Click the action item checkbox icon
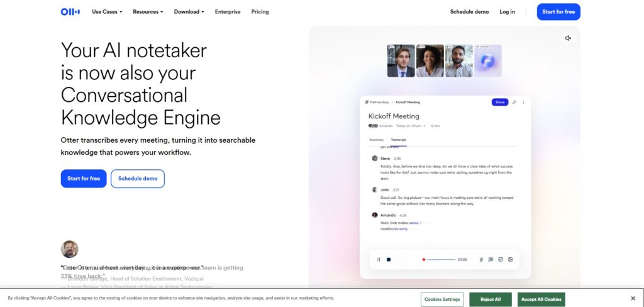 (500, 259)
